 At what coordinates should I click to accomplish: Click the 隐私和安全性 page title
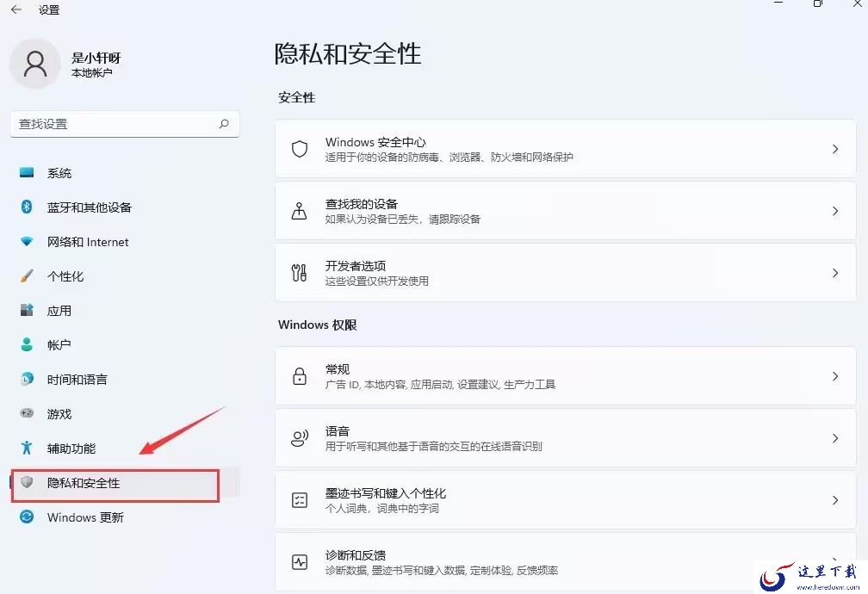[348, 54]
